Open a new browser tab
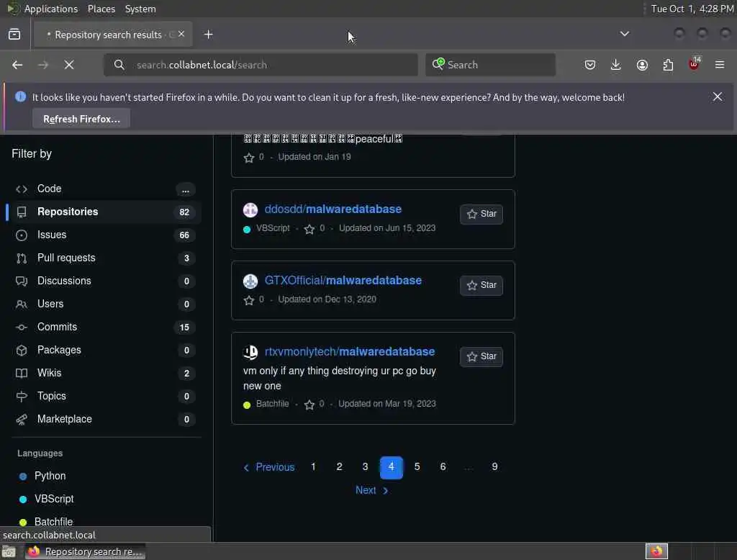737x560 pixels. [x=209, y=35]
